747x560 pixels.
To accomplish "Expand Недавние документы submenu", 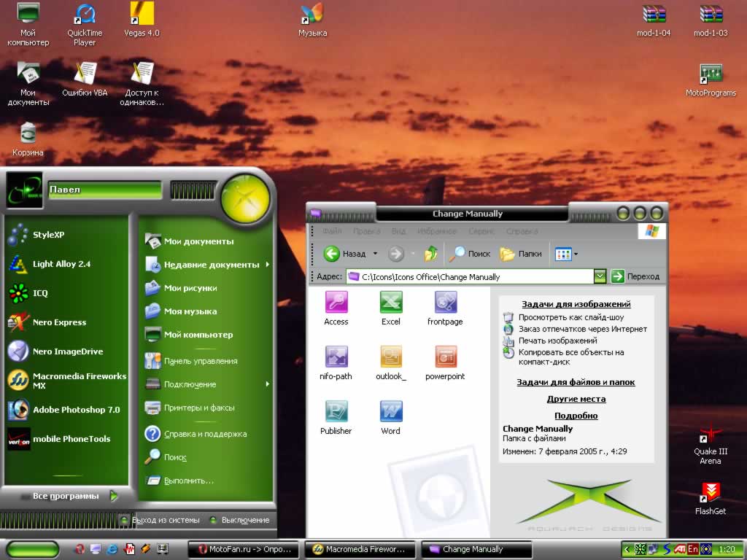I will [208, 265].
